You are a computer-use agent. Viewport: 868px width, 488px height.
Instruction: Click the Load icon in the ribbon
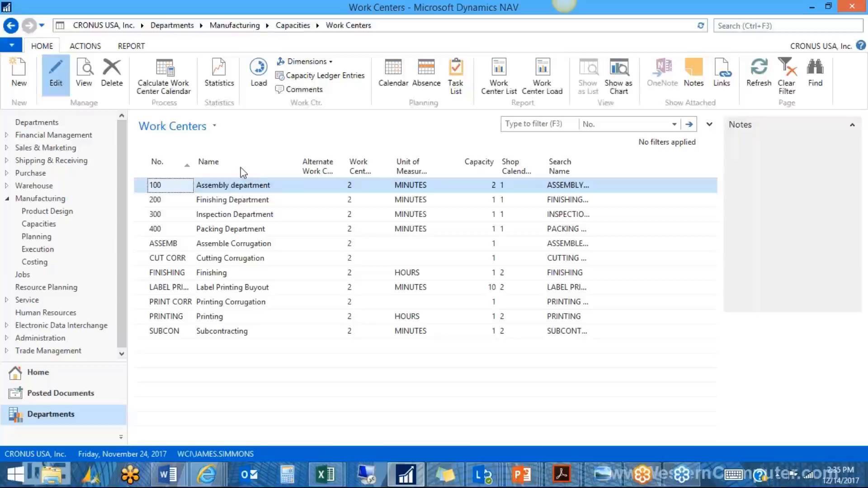click(x=258, y=72)
